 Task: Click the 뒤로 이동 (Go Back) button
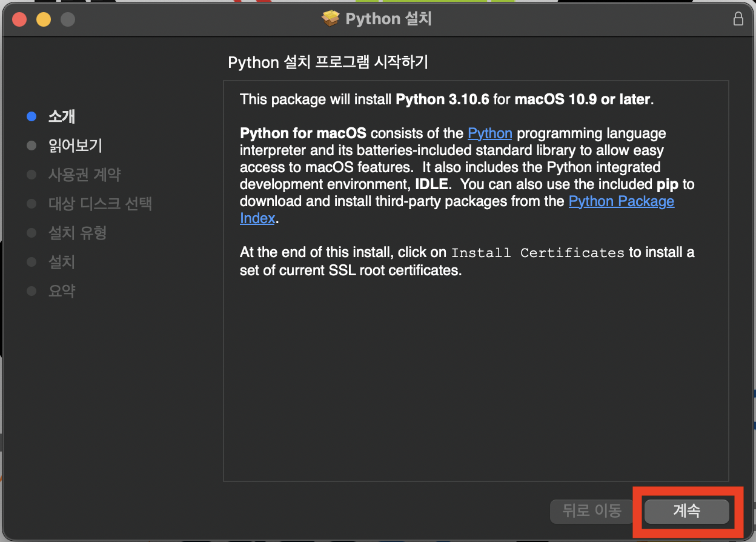592,512
